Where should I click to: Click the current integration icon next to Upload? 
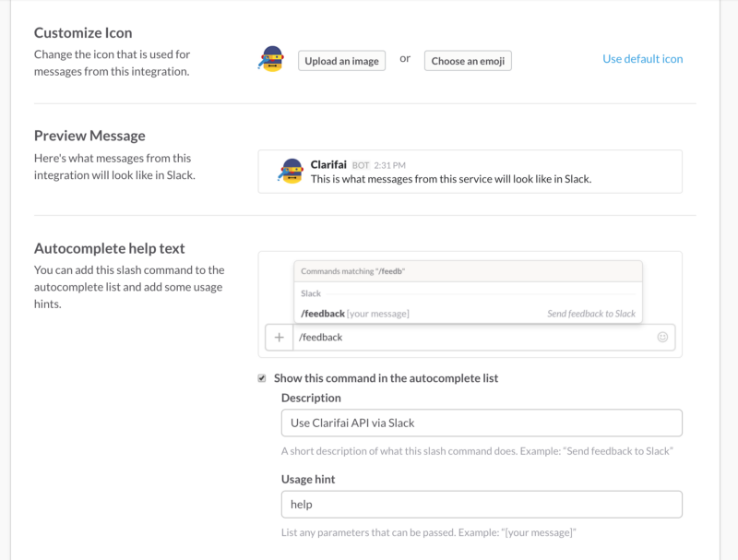271,59
